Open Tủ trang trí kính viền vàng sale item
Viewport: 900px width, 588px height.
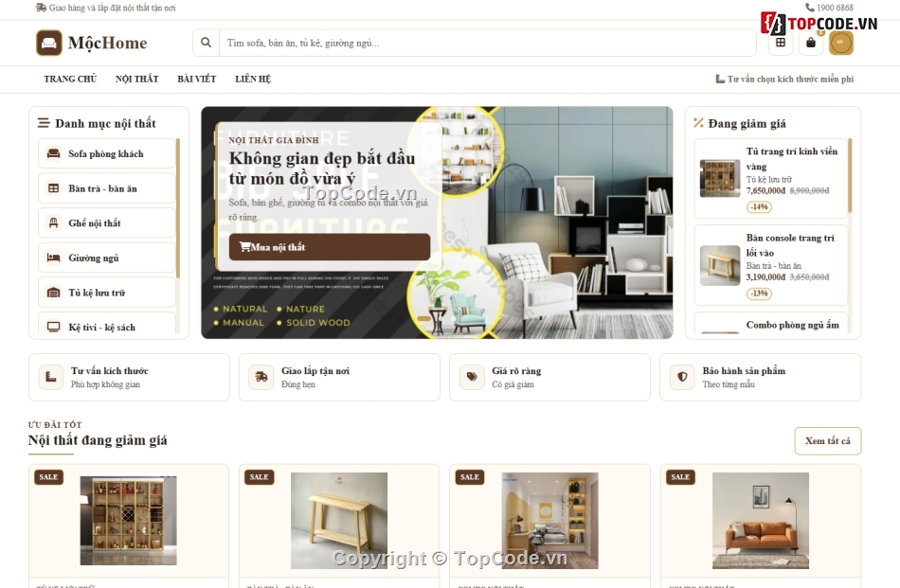pos(771,178)
